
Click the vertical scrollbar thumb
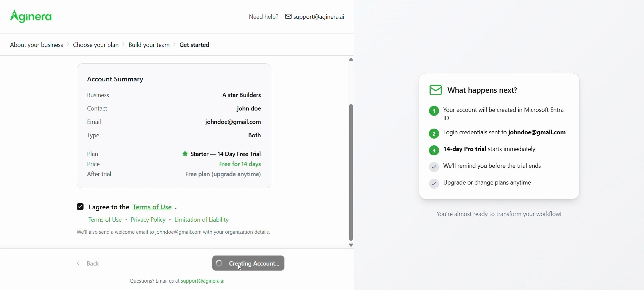pyautogui.click(x=351, y=172)
